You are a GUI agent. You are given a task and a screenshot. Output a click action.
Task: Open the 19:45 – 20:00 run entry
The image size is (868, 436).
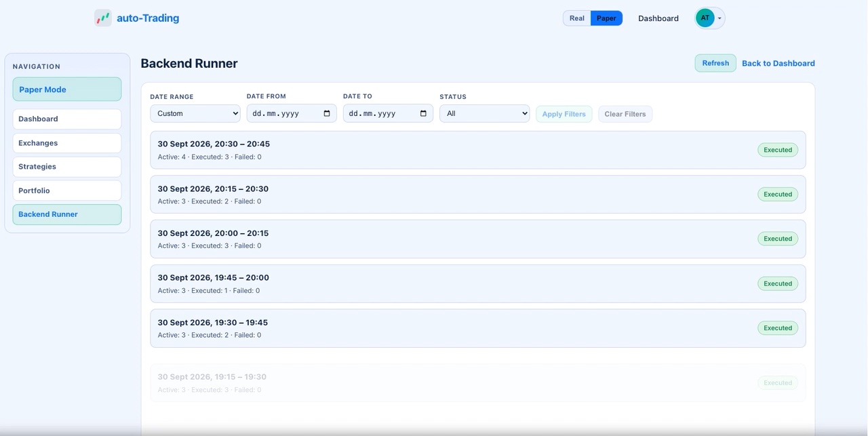pyautogui.click(x=478, y=283)
